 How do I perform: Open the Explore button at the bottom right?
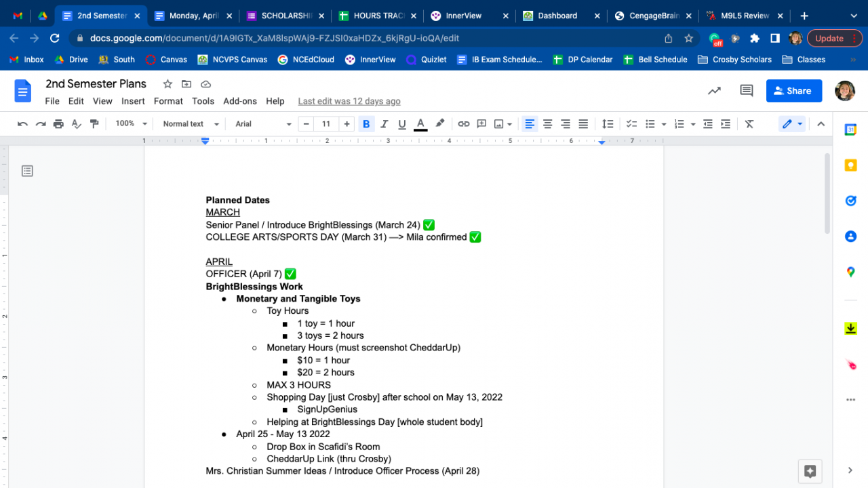810,471
